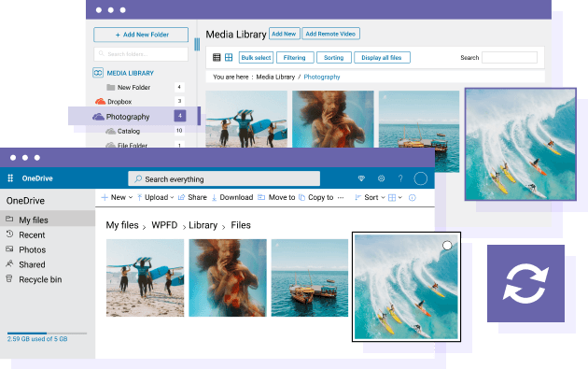The image size is (588, 369).
Task: Open the OneDrive app launcher grid icon
Action: coord(10,178)
